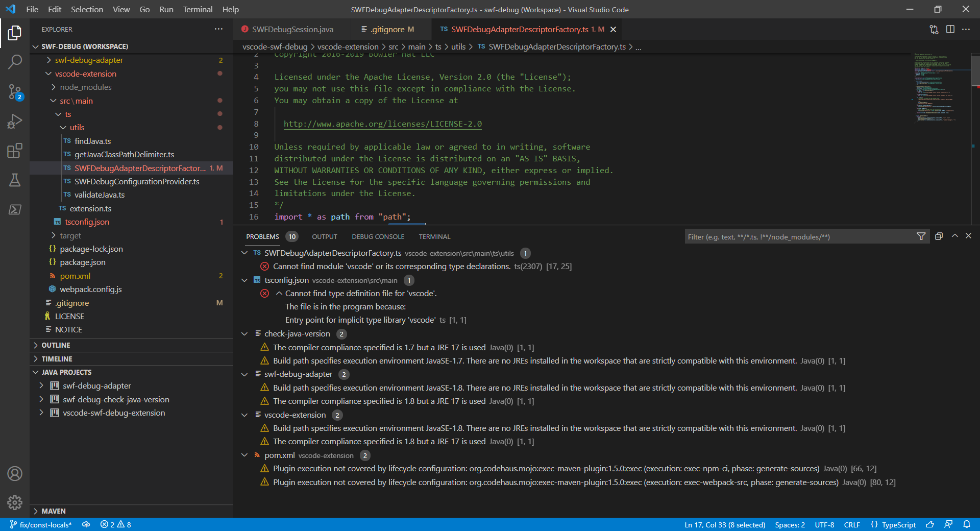Click the Accounts icon in activity bar
Screen dimensions: 980x531
(x=15, y=474)
